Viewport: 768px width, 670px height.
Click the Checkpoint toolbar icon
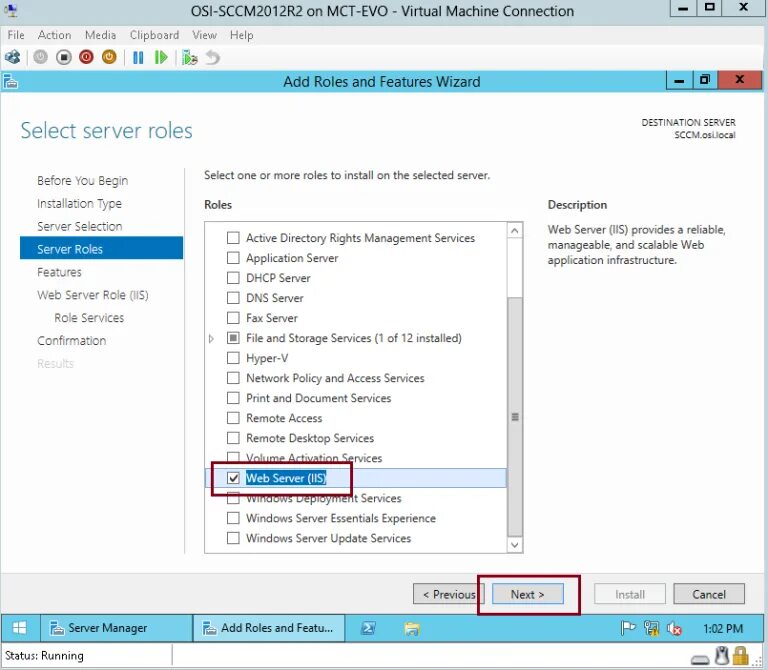pos(190,57)
